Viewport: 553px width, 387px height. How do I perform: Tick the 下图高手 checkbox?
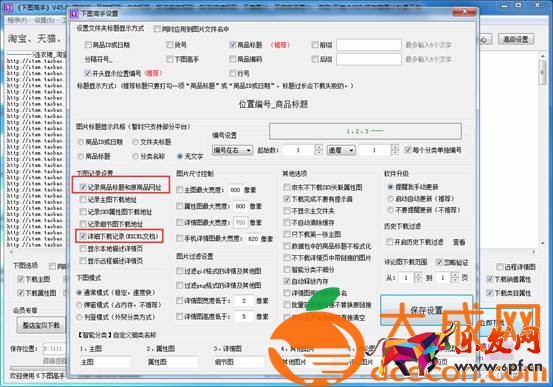(170, 59)
